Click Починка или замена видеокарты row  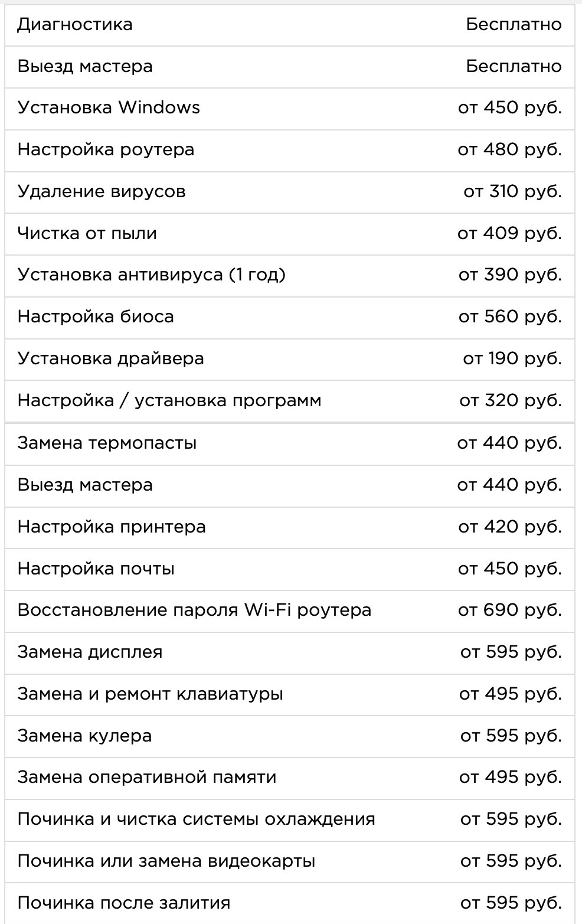tap(166, 861)
